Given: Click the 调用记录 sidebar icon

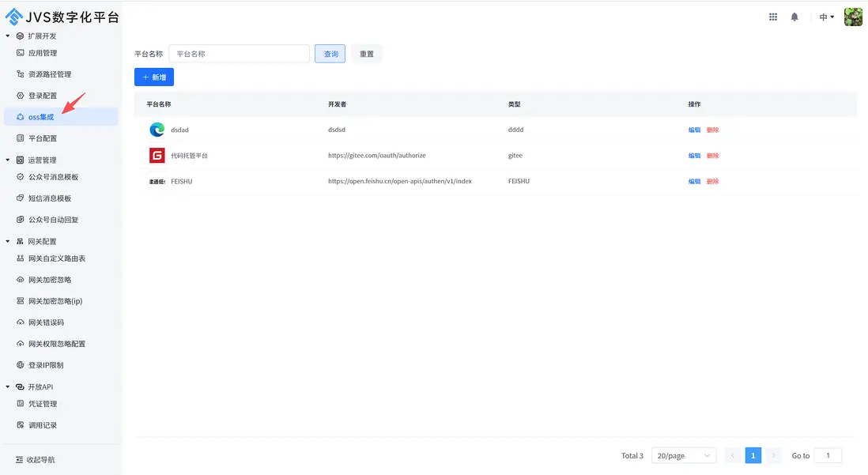Looking at the screenshot, I should (x=21, y=426).
